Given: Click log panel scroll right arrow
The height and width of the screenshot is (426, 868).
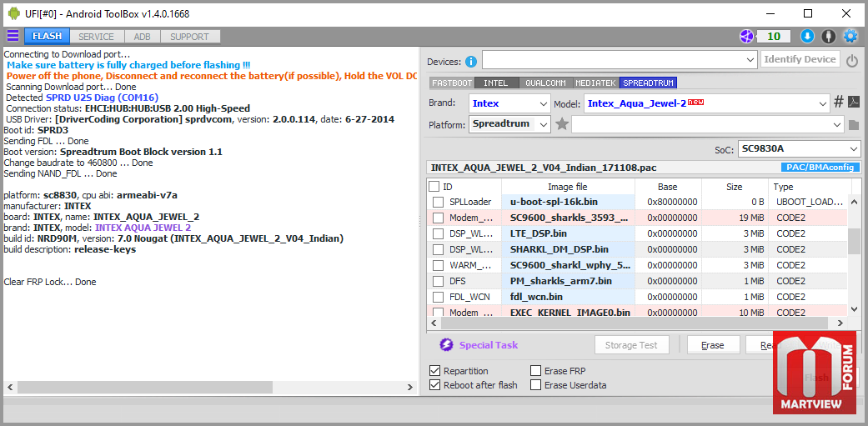Looking at the screenshot, I should pos(409,388).
